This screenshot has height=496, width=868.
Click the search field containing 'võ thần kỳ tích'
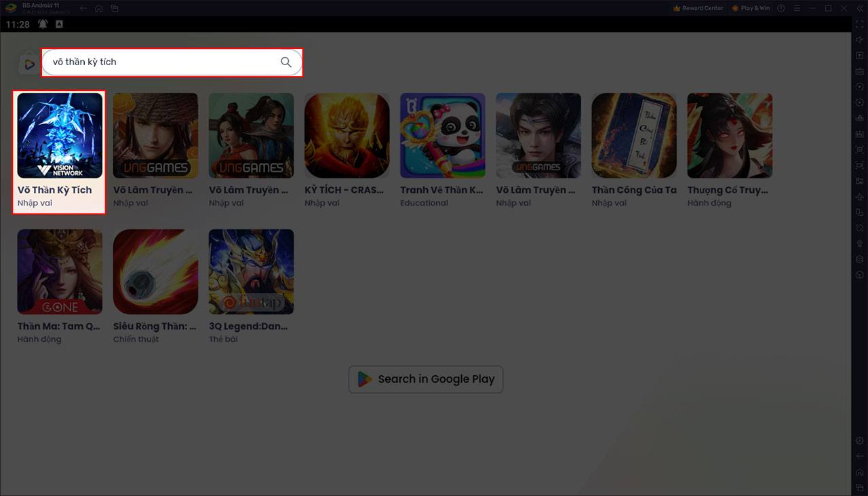click(172, 62)
